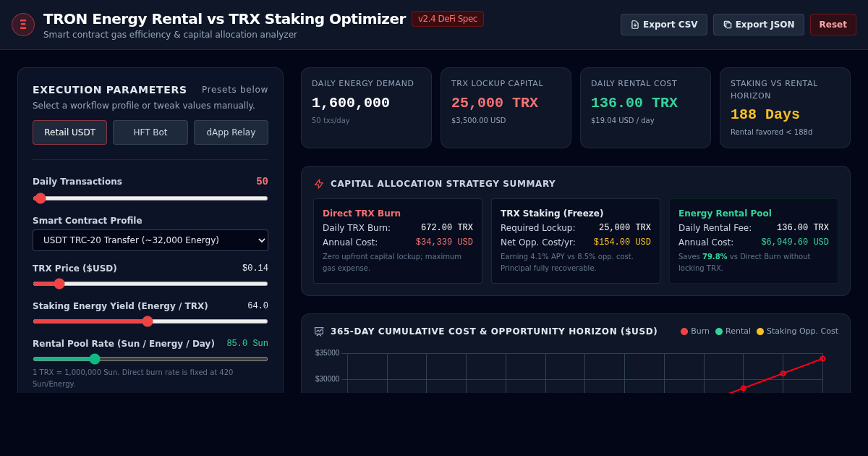Adjust the TRX Price slider

pos(150,284)
